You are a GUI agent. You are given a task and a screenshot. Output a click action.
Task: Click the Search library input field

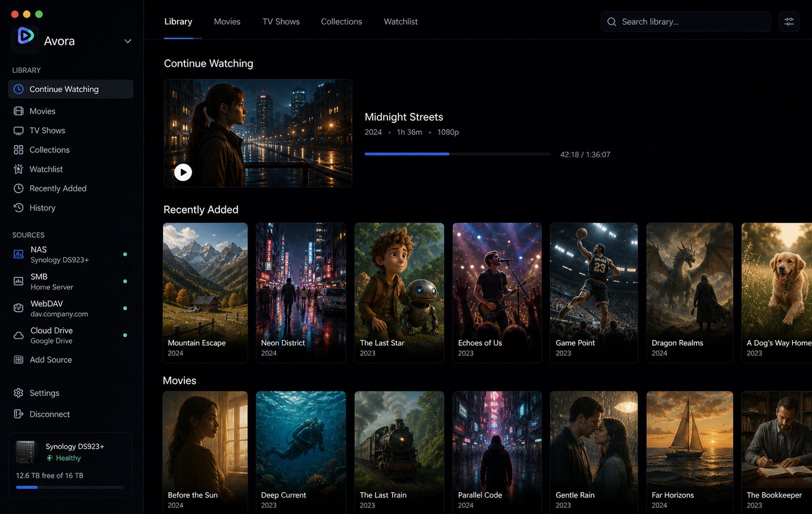(x=686, y=22)
